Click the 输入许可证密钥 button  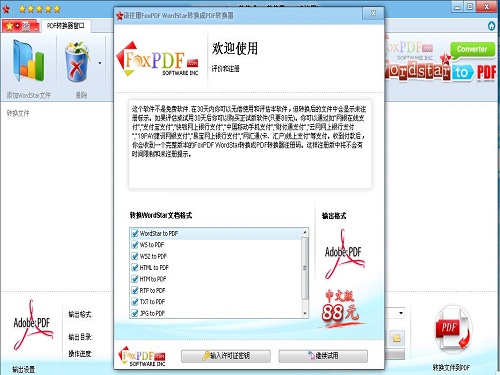226,356
